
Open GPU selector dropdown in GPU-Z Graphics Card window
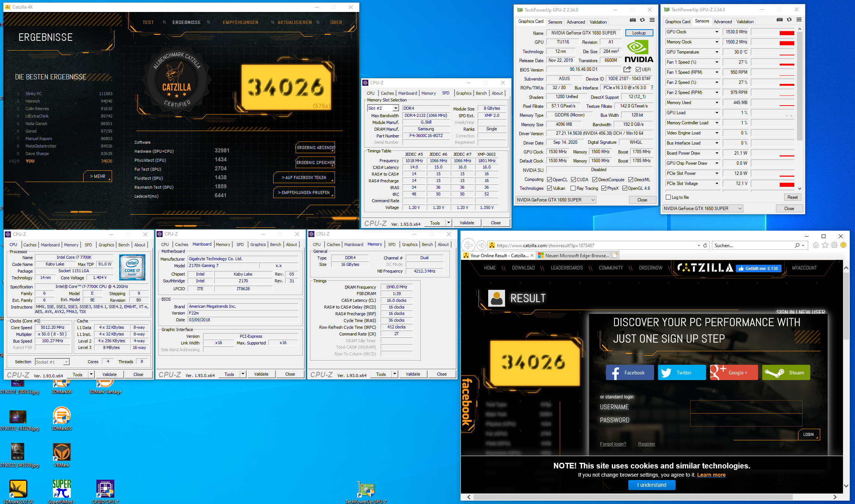pyautogui.click(x=556, y=200)
